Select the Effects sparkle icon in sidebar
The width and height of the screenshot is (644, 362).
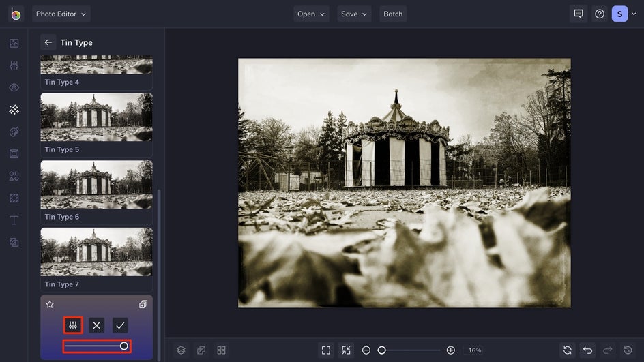coord(14,110)
